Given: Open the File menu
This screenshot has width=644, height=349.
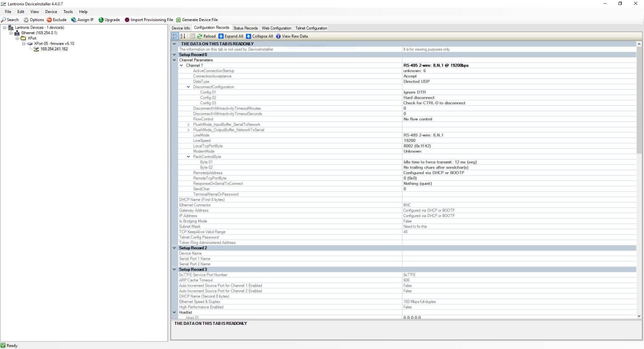Looking at the screenshot, I should (8, 12).
